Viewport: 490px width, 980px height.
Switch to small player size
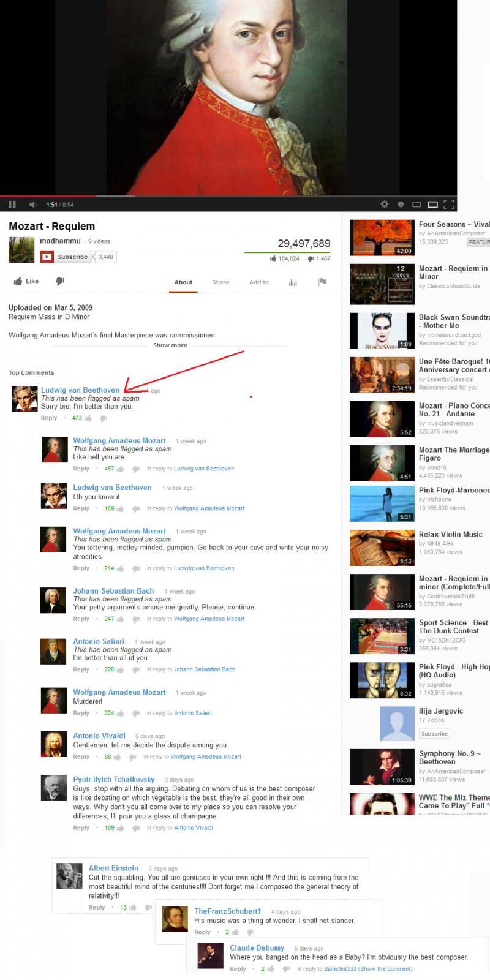[x=417, y=205]
